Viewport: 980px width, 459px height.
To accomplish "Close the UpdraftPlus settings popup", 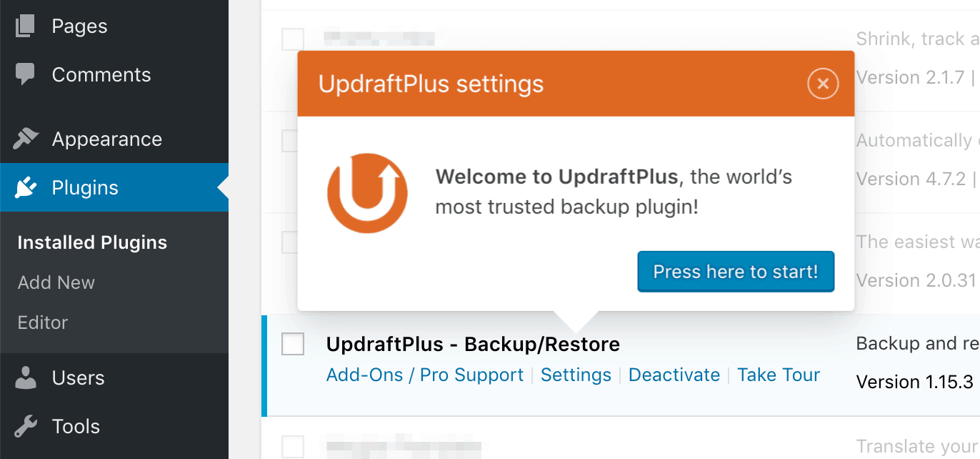I will click(823, 84).
